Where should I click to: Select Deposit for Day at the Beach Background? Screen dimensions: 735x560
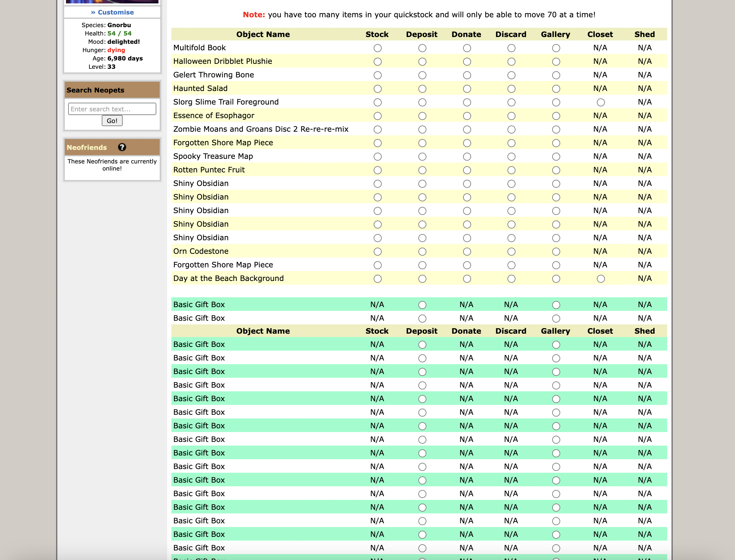422,279
